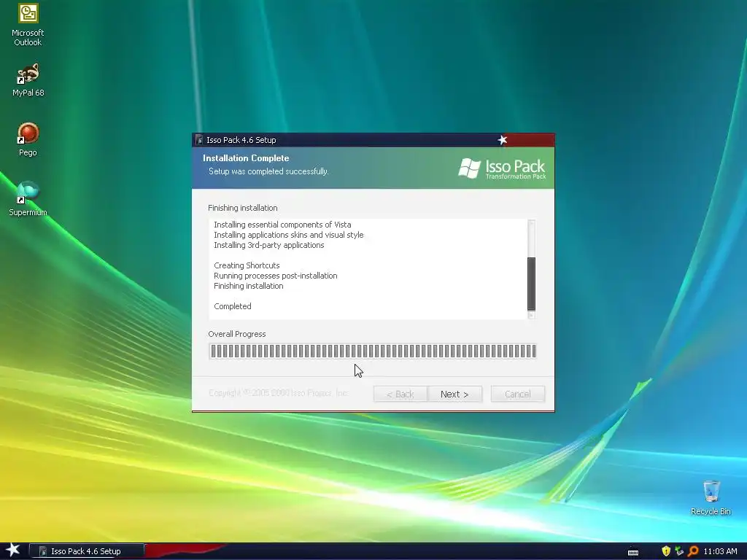
Task: Click the Isso Pack 4.6 Setup title text
Action: (x=241, y=140)
